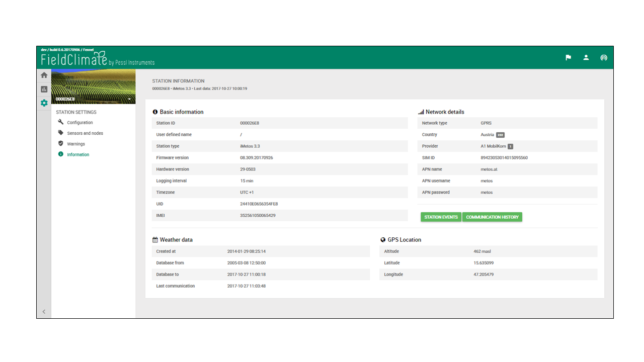Select the station settings gear icon

pyautogui.click(x=44, y=103)
